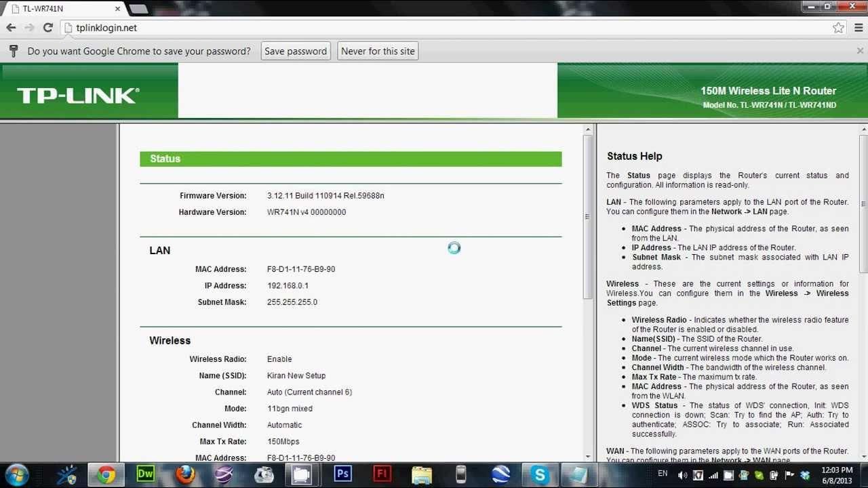Open Windows Explorer from the taskbar
The height and width of the screenshot is (488, 868).
click(422, 474)
